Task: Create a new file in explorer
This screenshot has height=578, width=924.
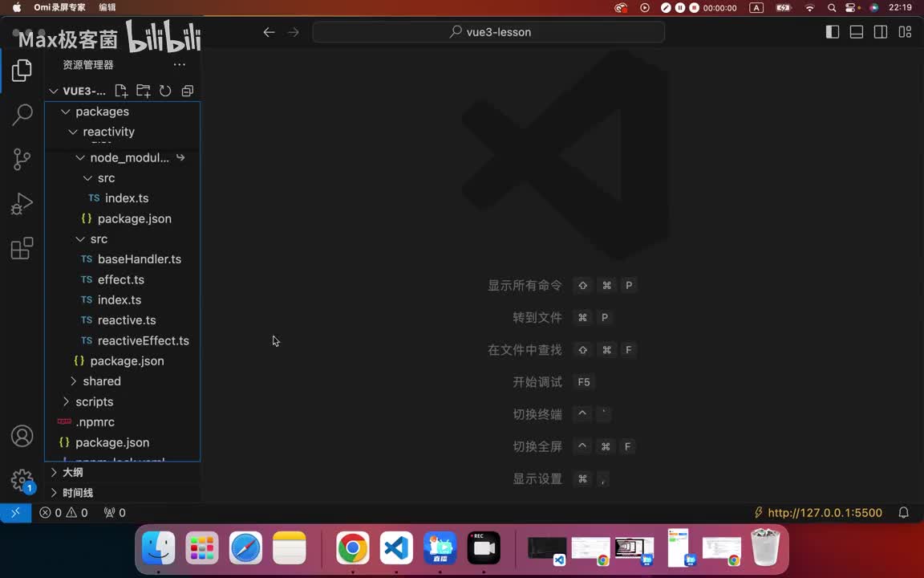Action: pos(121,91)
